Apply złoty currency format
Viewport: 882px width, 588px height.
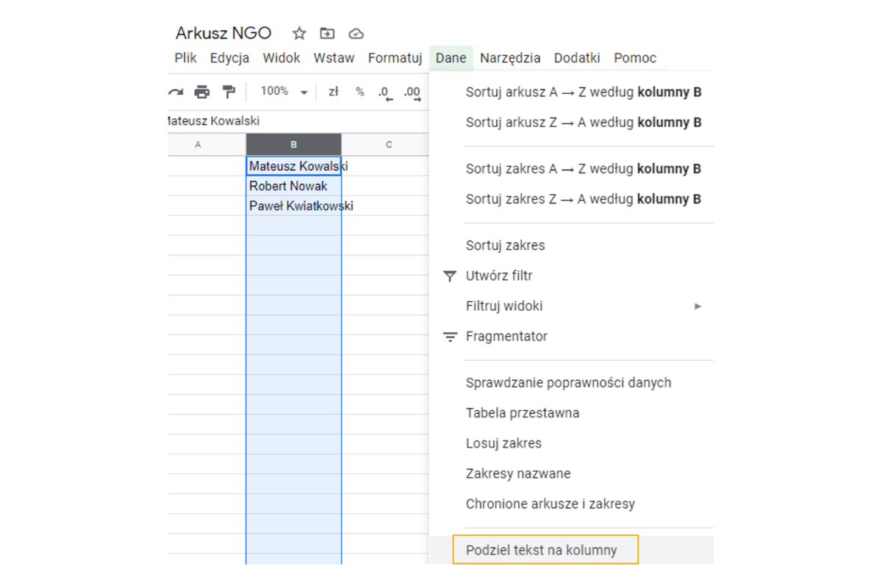pyautogui.click(x=333, y=92)
